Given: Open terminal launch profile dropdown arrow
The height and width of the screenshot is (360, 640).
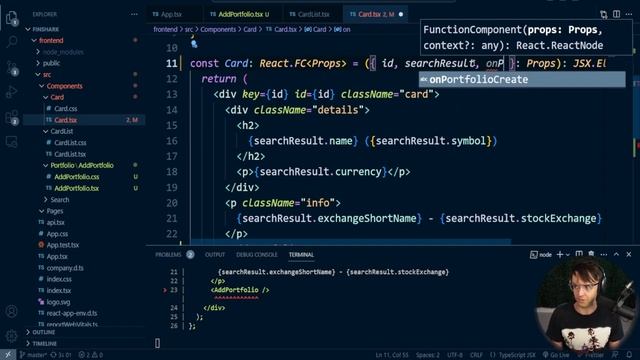Looking at the screenshot, I should pos(567,255).
